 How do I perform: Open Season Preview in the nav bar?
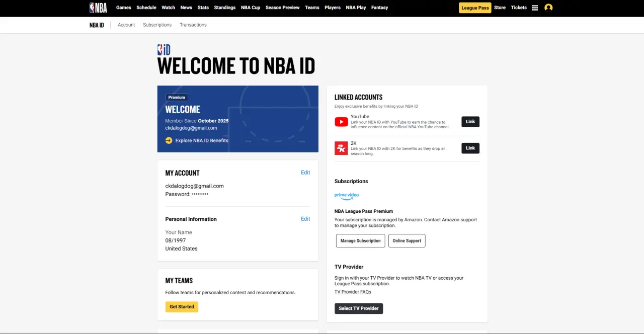(x=282, y=8)
